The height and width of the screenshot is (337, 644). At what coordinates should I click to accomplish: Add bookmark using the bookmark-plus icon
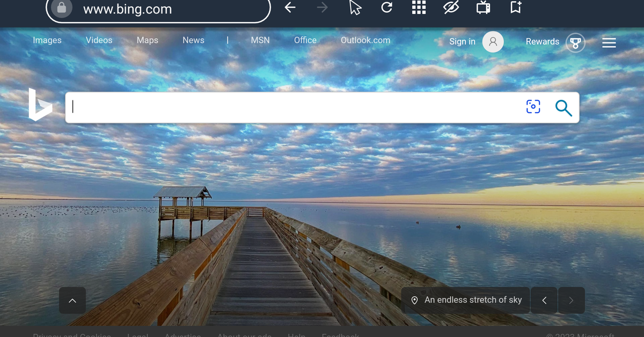(516, 8)
